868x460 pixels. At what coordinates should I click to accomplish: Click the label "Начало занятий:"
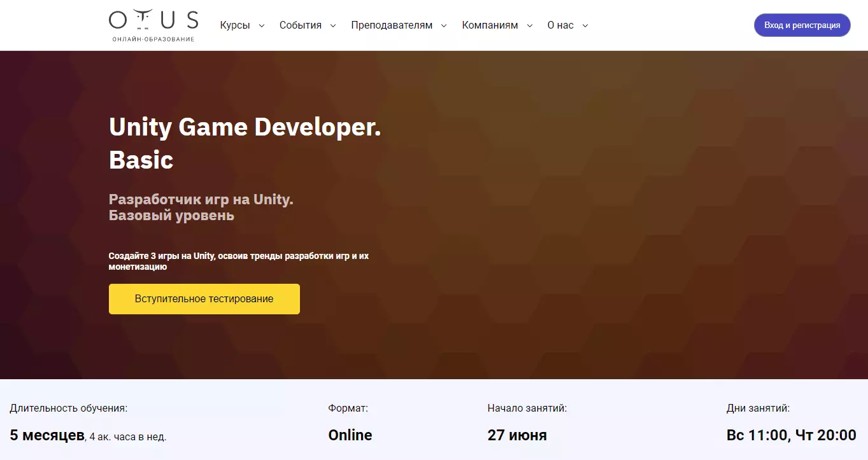pyautogui.click(x=527, y=408)
